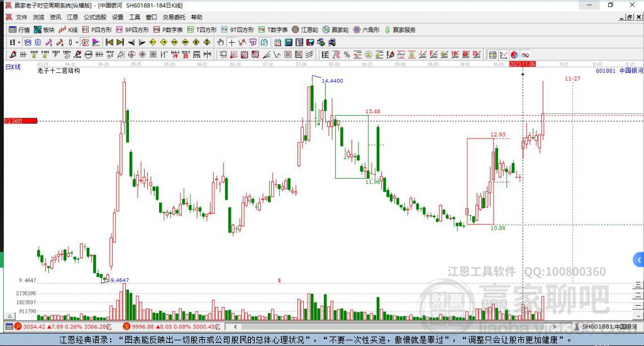
Task: Click the red 13.3481 price label
Action: point(21,121)
